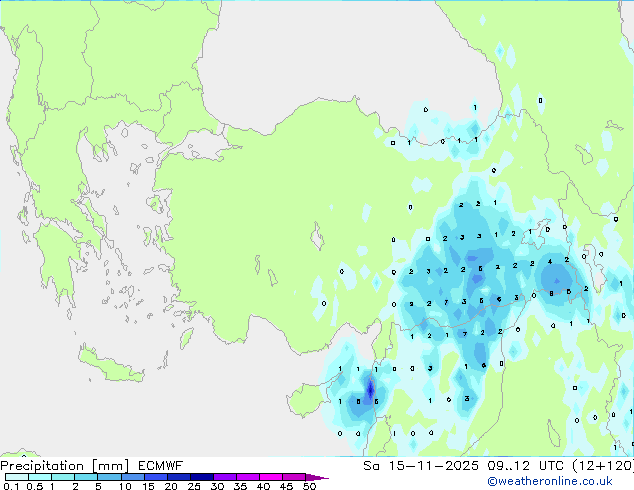Click the "(12+120)" forecast run text
The height and width of the screenshot is (490, 634).
tap(603, 466)
